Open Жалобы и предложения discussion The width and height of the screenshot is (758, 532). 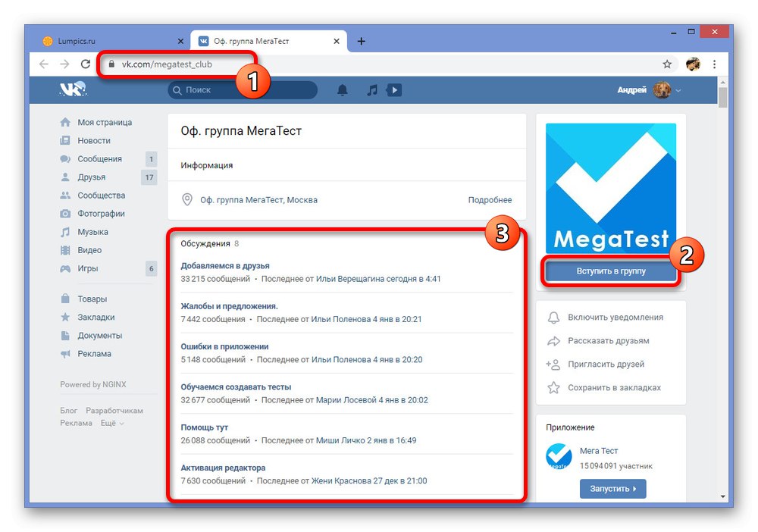point(229,306)
